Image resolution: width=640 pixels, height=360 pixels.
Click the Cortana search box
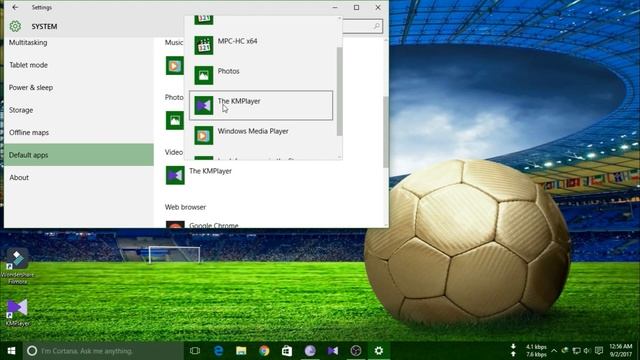(x=104, y=351)
